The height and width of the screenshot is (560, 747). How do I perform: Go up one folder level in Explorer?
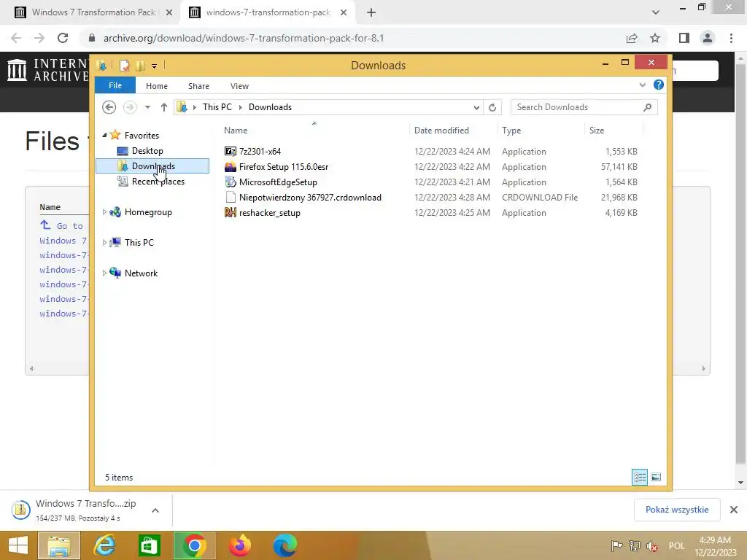coord(164,107)
